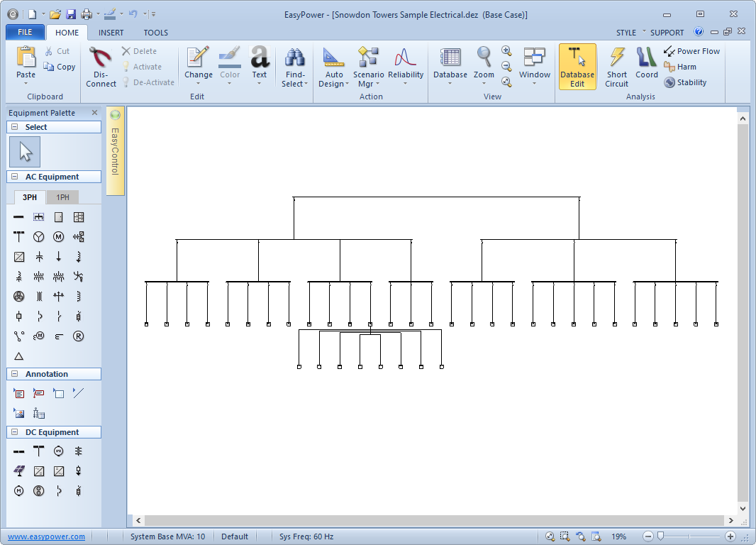This screenshot has width=756, height=545.
Task: Select the Harmonics analysis icon
Action: click(680, 67)
